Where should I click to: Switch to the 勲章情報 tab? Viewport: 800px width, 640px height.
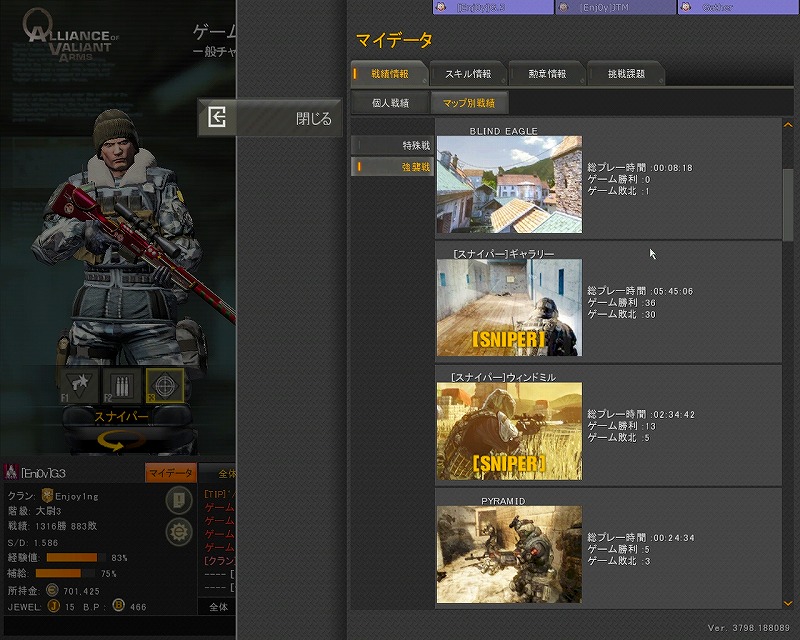546,74
